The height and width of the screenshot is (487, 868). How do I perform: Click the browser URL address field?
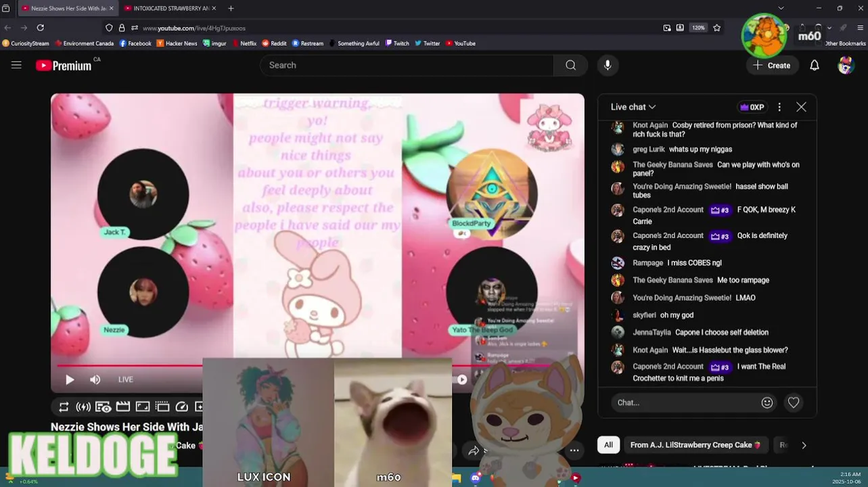pos(399,28)
